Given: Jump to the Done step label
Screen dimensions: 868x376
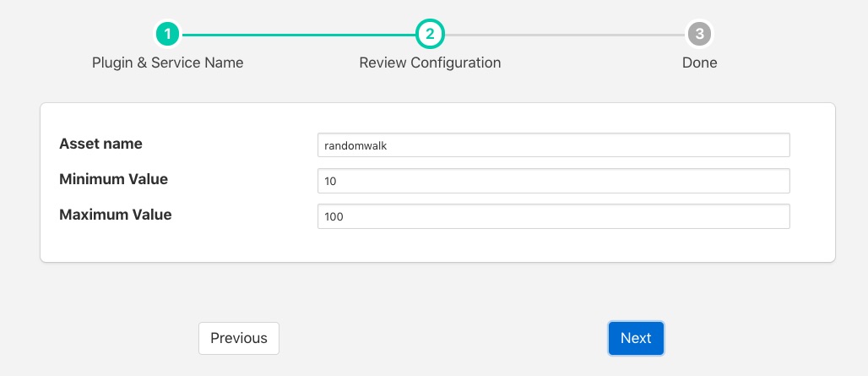Looking at the screenshot, I should [x=699, y=63].
